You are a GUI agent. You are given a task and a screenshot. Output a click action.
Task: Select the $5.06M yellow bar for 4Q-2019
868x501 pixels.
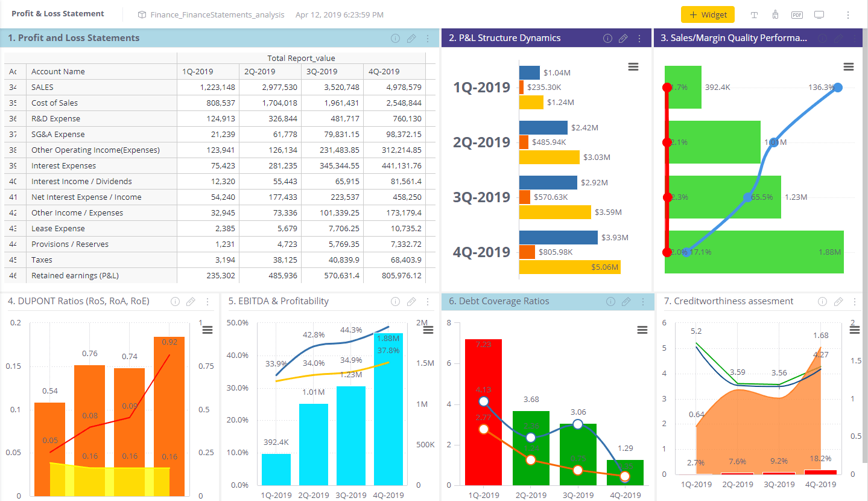(x=570, y=267)
